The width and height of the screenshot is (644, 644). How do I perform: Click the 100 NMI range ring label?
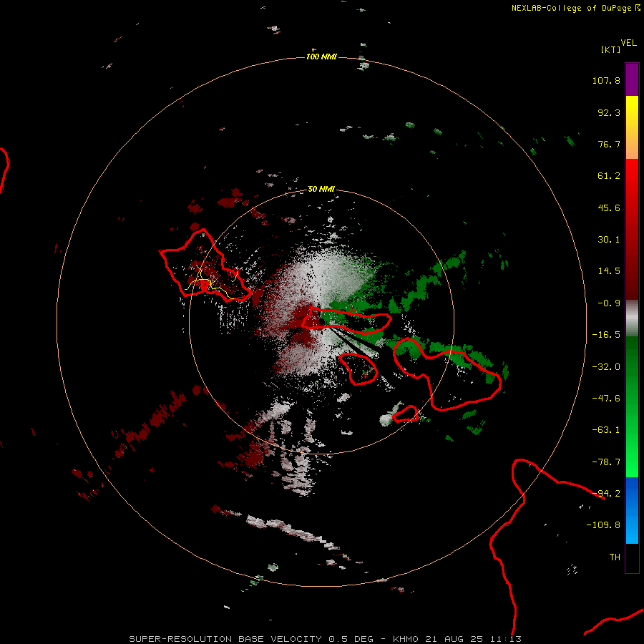(321, 57)
